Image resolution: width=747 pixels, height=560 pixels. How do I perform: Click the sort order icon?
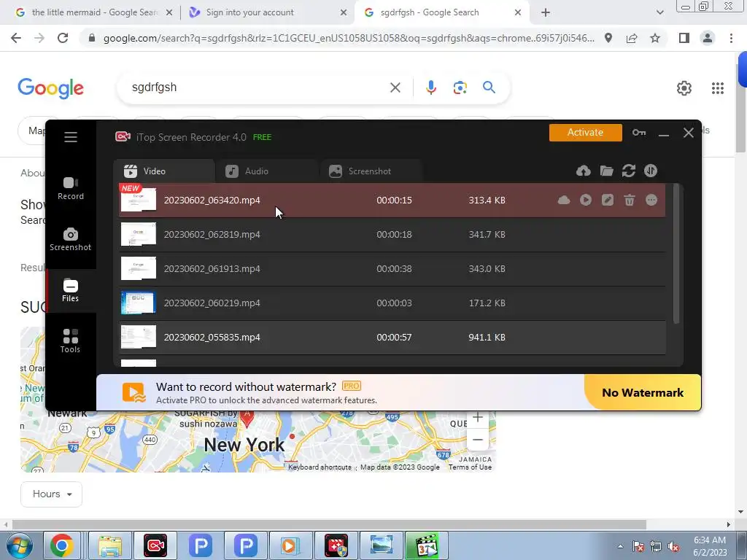pos(650,171)
